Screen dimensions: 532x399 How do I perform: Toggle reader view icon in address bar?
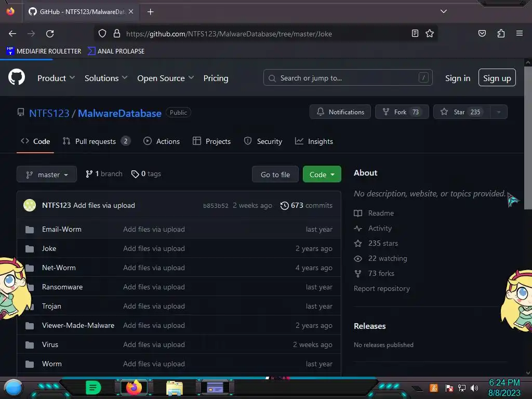415,33
